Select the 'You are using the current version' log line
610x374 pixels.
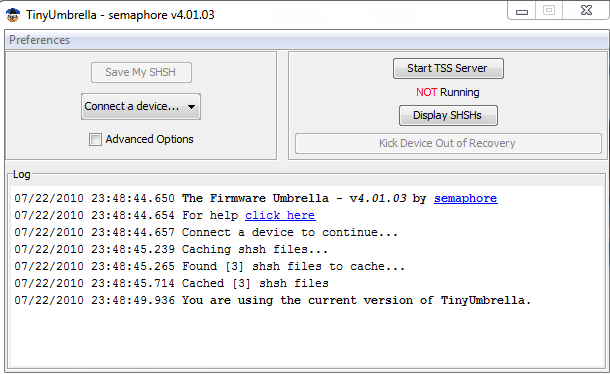(272, 300)
